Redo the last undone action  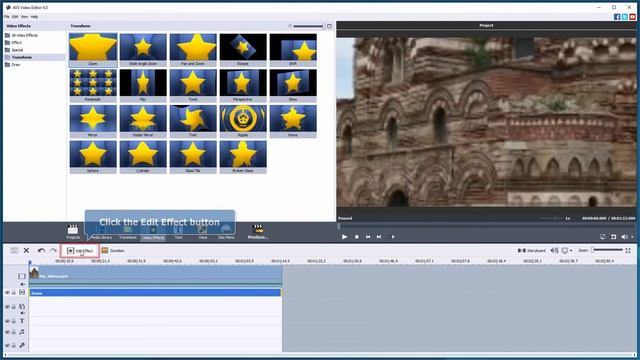[53, 250]
